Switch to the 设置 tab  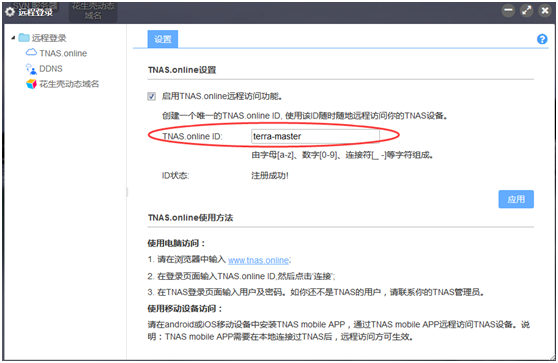tap(163, 39)
